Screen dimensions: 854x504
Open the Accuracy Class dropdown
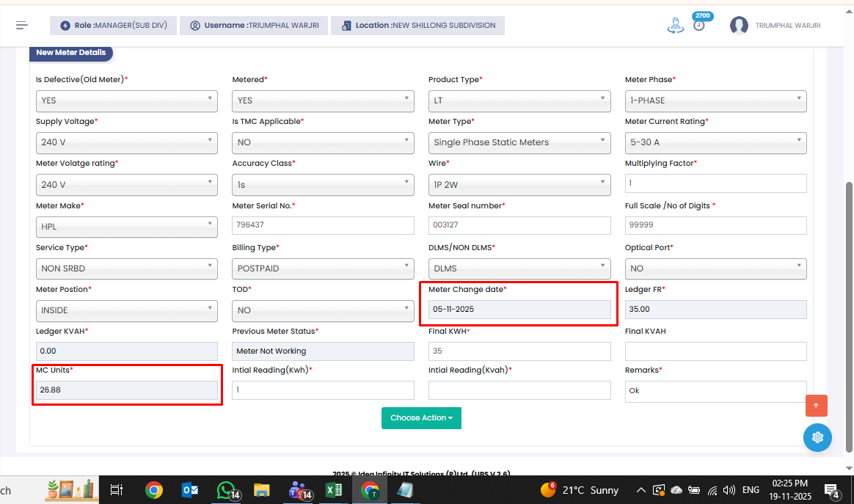pos(323,185)
